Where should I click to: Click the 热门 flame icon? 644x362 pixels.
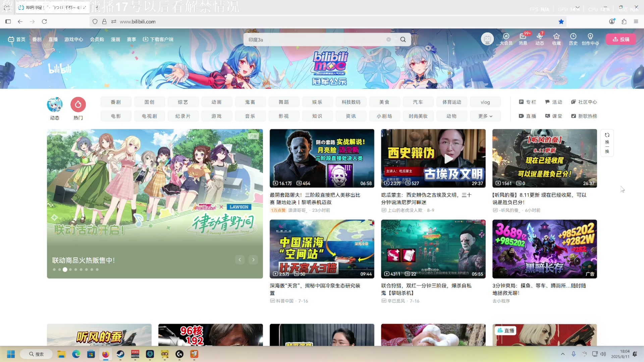78,105
